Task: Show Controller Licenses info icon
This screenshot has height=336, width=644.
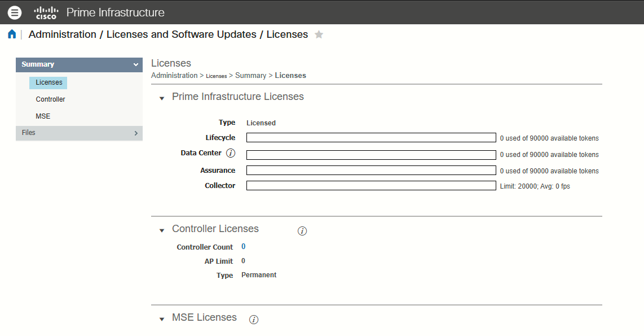Action: 302,231
